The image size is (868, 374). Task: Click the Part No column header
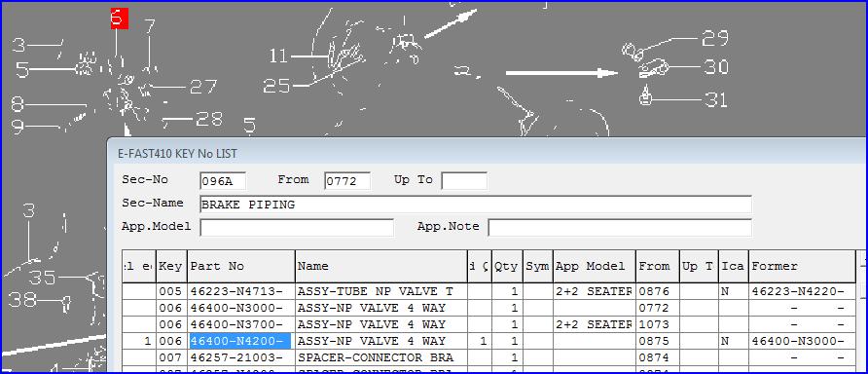click(x=240, y=267)
